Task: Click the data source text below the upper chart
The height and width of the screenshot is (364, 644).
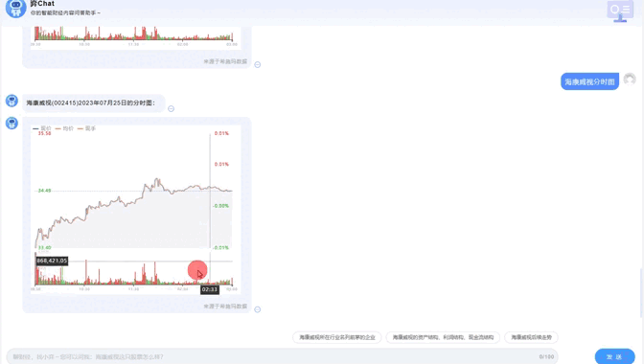Action: point(225,61)
